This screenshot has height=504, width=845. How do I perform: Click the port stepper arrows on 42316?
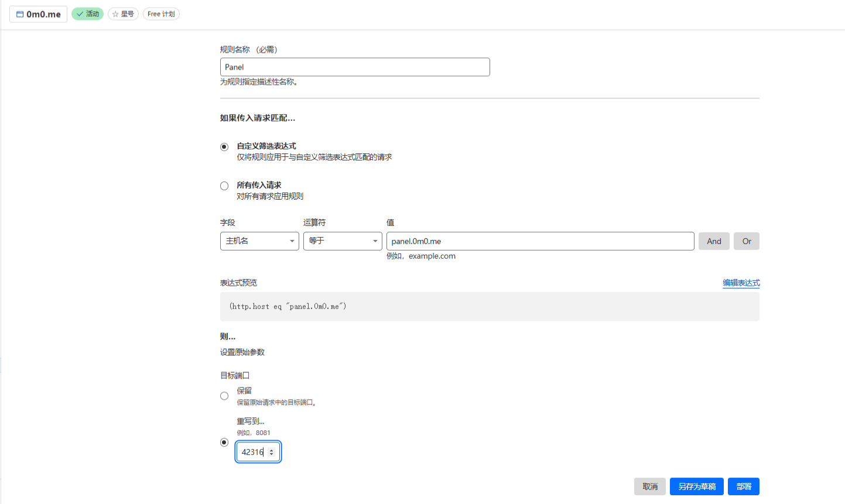pyautogui.click(x=271, y=452)
